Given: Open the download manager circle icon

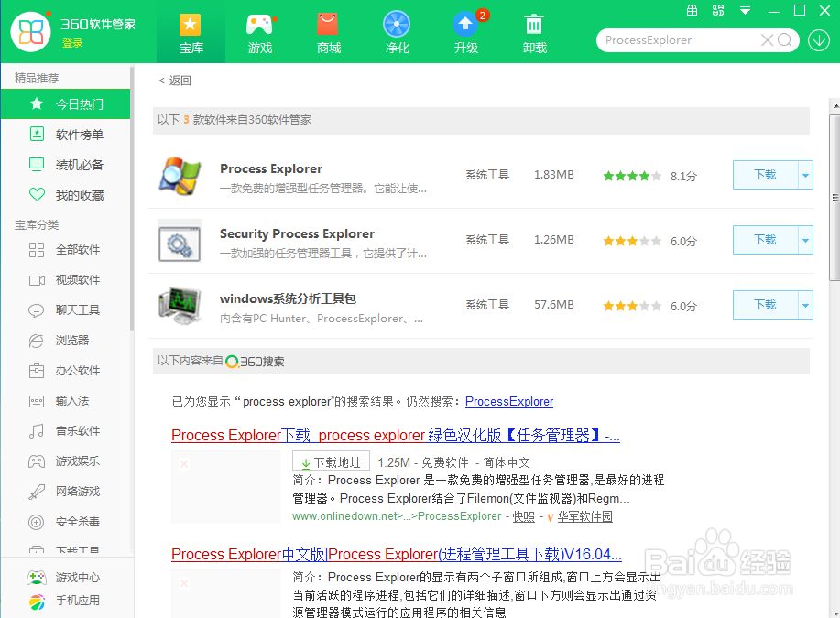Looking at the screenshot, I should [x=818, y=40].
